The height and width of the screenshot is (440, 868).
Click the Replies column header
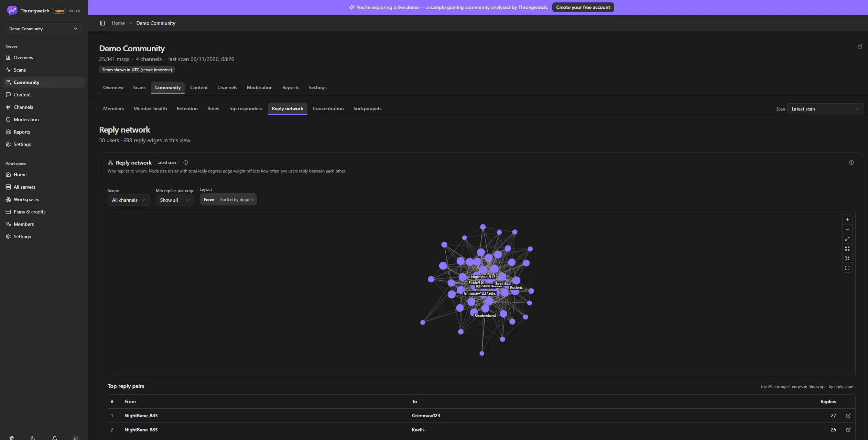tap(828, 401)
